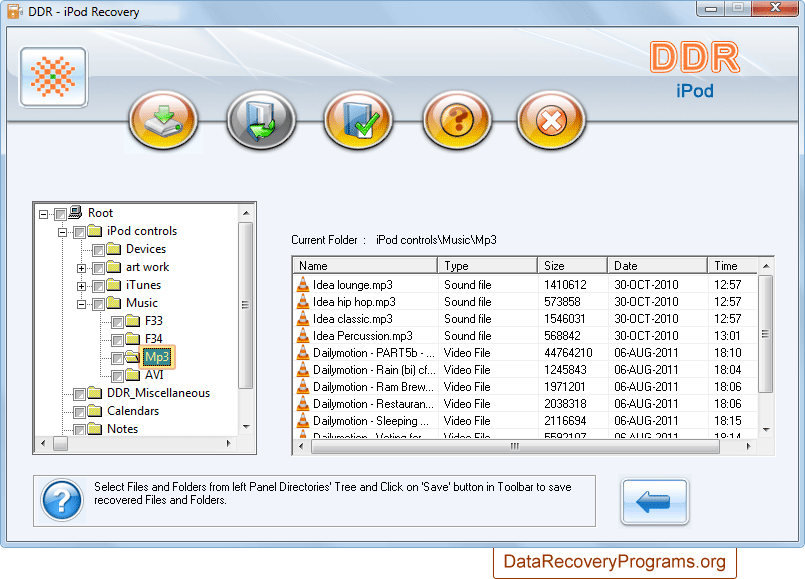Check the Mp3 folder checkbox
The width and height of the screenshot is (805, 579).
tap(117, 358)
